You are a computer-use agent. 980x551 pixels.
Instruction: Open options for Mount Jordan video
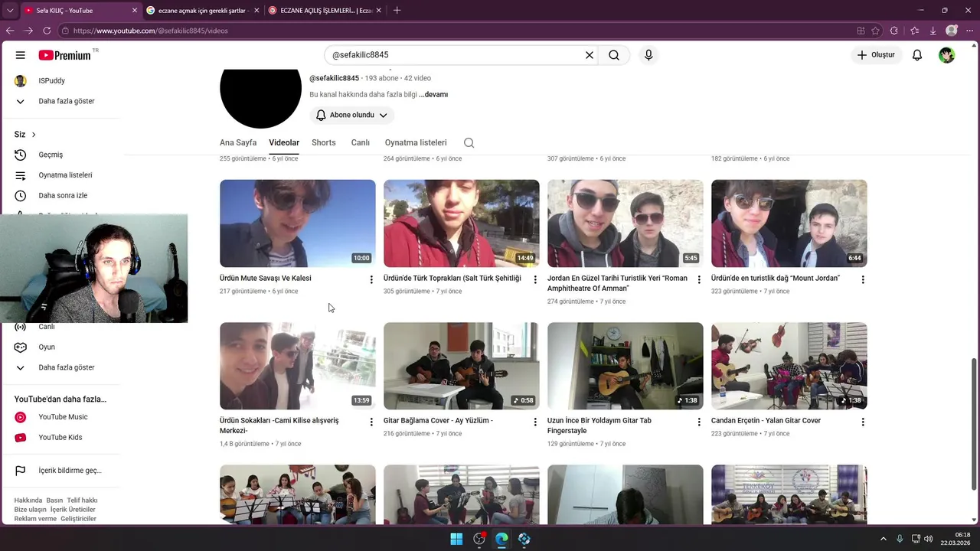point(863,279)
